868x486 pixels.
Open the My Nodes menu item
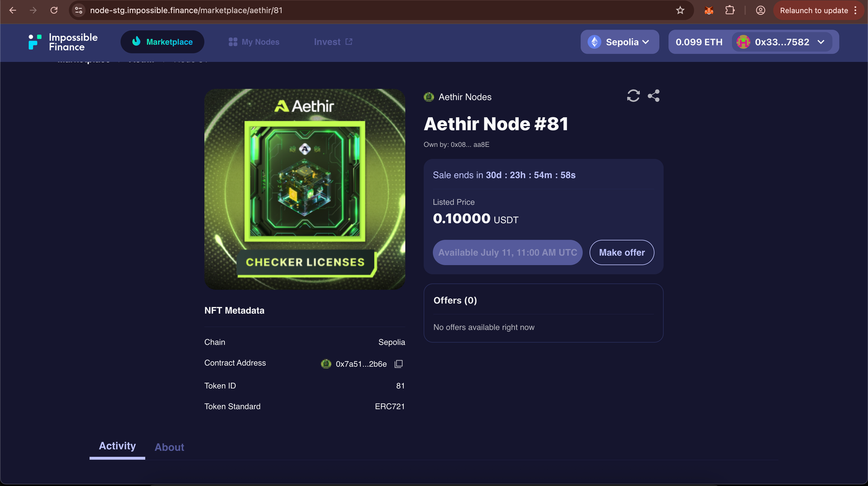coord(254,42)
